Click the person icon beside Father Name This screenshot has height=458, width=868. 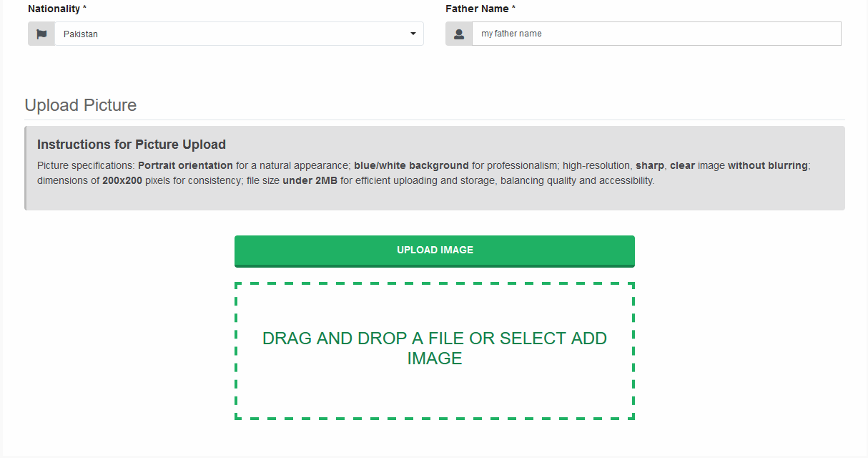click(x=459, y=34)
